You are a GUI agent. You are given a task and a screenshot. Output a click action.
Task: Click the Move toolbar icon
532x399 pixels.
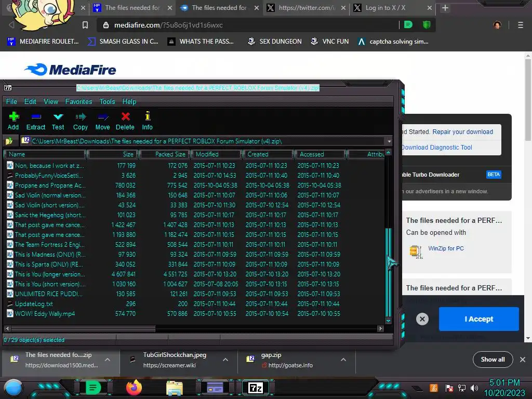tap(103, 117)
